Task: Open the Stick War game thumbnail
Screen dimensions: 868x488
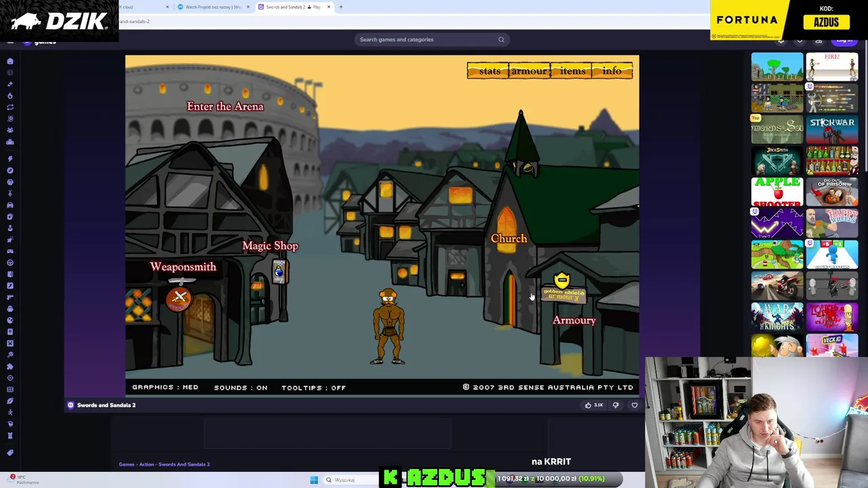Action: (x=832, y=129)
